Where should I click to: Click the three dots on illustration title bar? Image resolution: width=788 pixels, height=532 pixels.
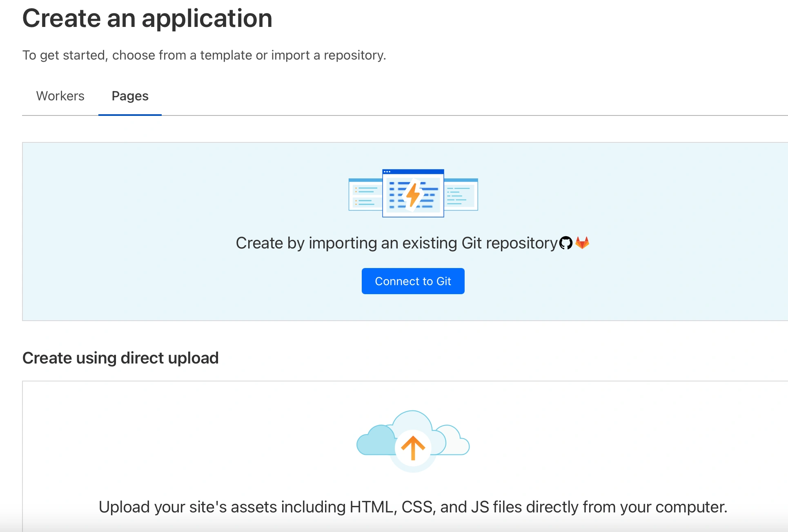coord(387,172)
